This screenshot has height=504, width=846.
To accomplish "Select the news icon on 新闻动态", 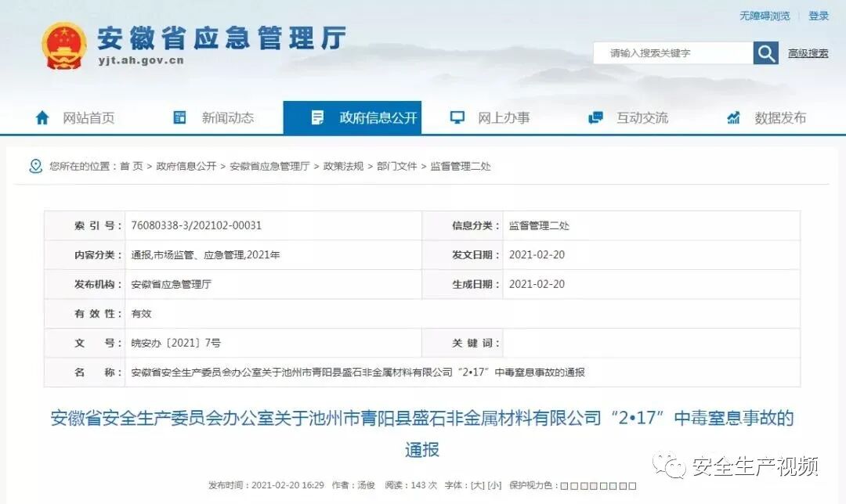I will click(x=179, y=117).
